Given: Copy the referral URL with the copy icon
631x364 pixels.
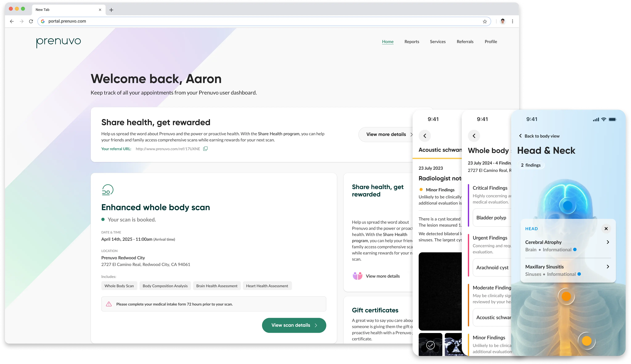Looking at the screenshot, I should point(205,149).
